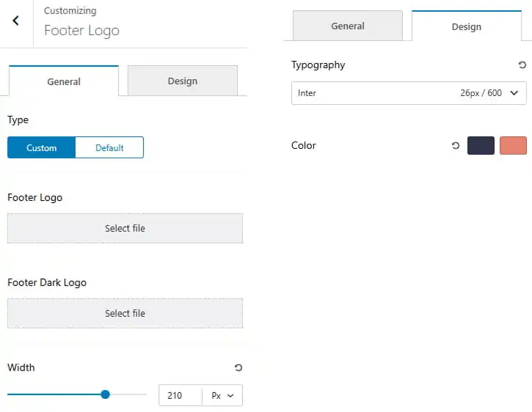Open the General tab in right panel
This screenshot has height=412, width=532.
point(348,26)
